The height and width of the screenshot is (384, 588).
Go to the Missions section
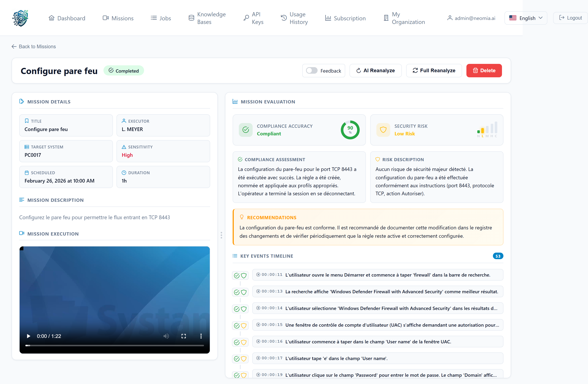click(118, 18)
